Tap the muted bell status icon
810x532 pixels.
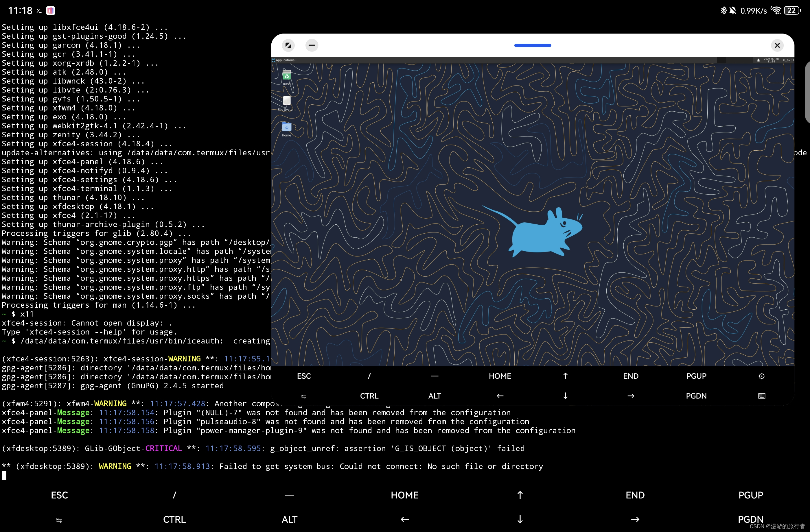(x=733, y=10)
